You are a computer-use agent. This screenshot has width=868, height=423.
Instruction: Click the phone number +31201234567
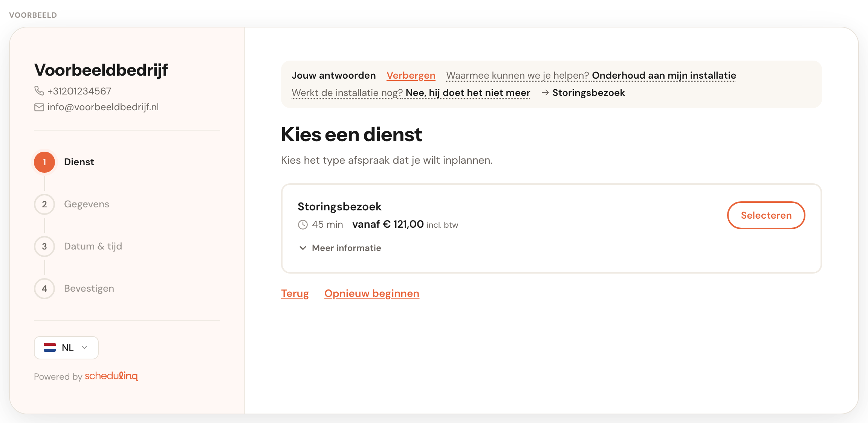coord(79,91)
